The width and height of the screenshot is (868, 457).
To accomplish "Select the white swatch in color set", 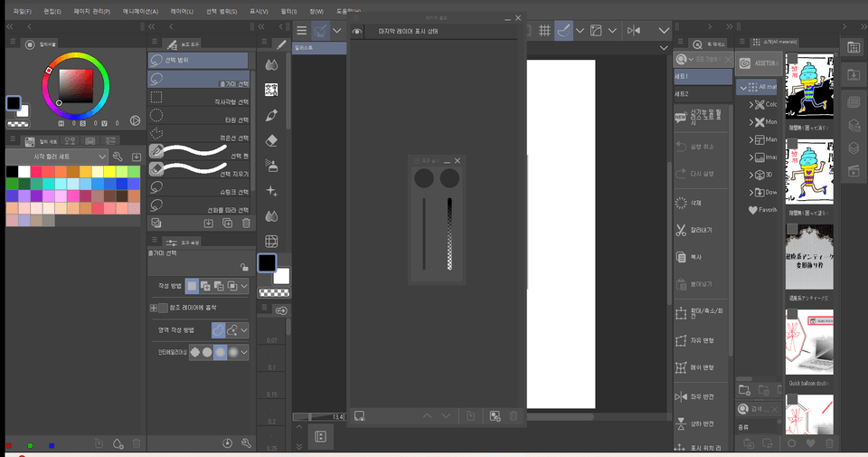I will pos(24,172).
